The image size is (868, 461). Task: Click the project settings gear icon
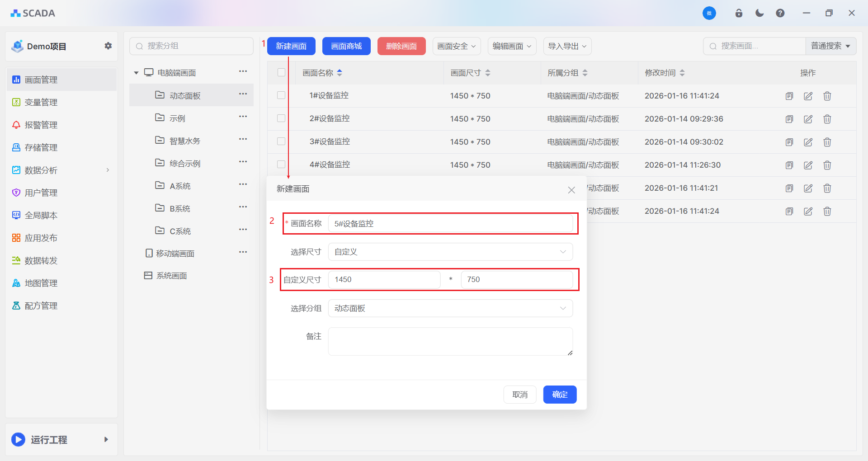pyautogui.click(x=108, y=46)
